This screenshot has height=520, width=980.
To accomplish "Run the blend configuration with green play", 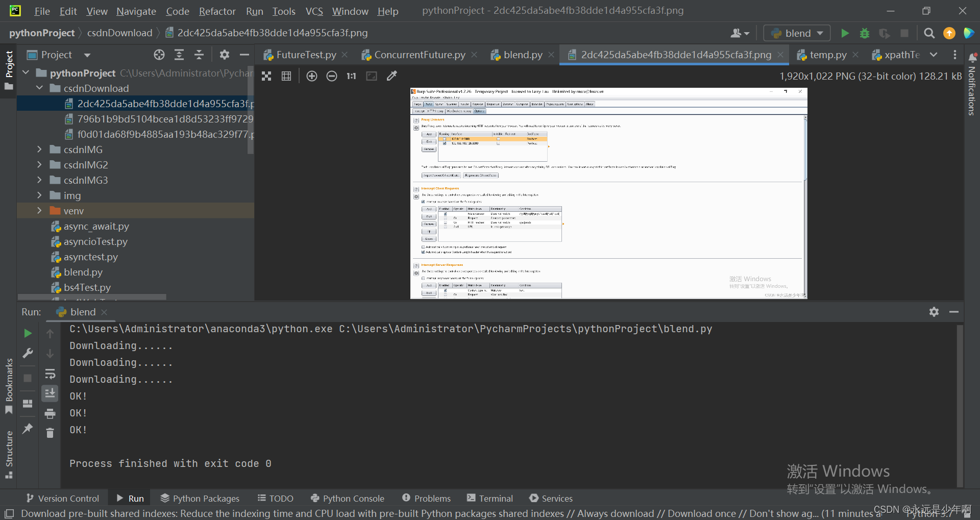I will click(845, 33).
